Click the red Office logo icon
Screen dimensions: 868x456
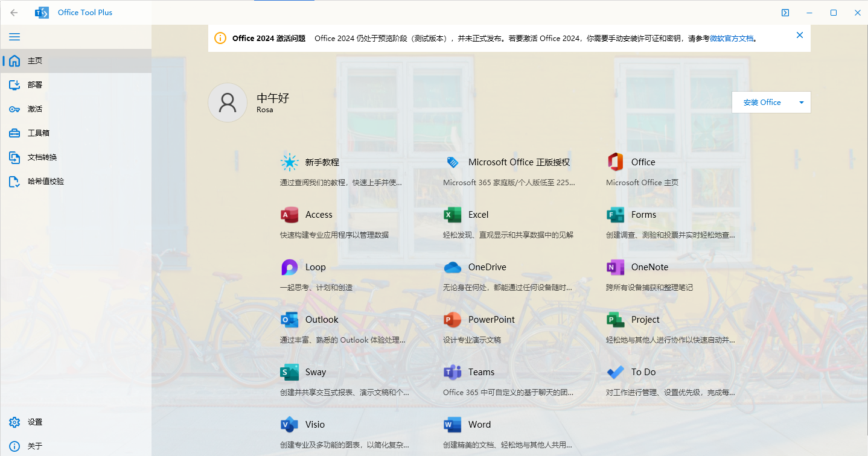[x=616, y=162]
